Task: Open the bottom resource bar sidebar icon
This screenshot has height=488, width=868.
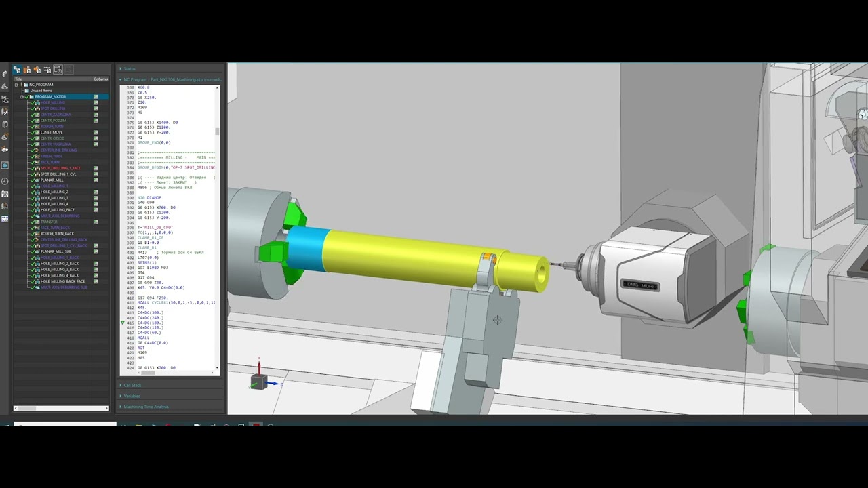Action: pos(5,219)
